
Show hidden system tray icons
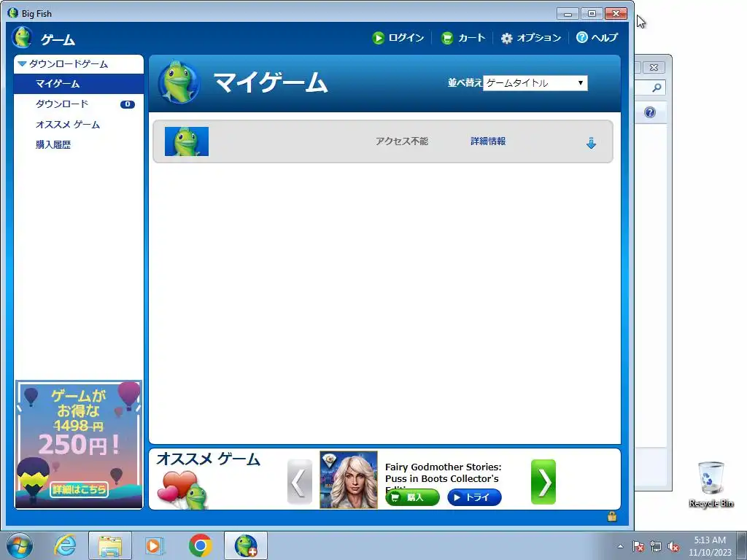pyautogui.click(x=620, y=546)
